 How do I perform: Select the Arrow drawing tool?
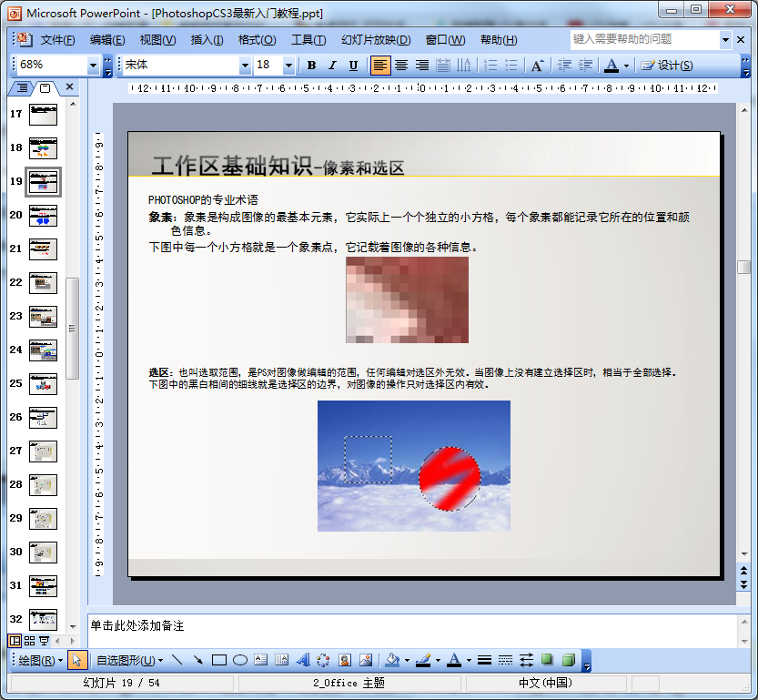tap(198, 660)
